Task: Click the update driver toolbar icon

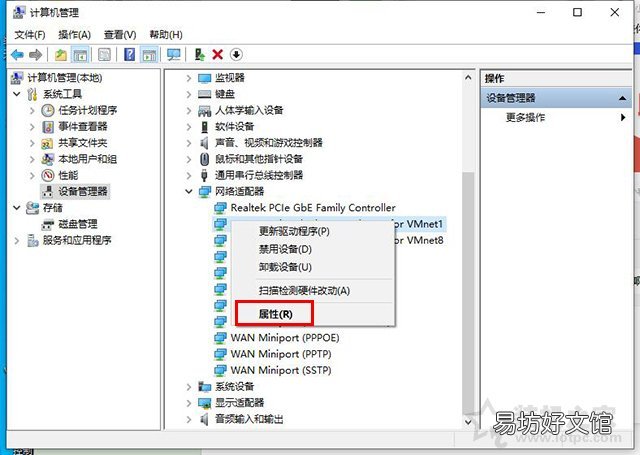Action: point(199,54)
